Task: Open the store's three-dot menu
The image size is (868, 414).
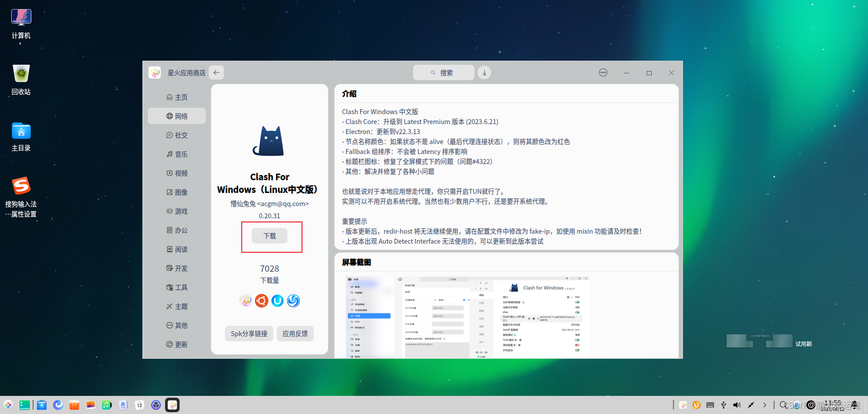Action: point(603,72)
